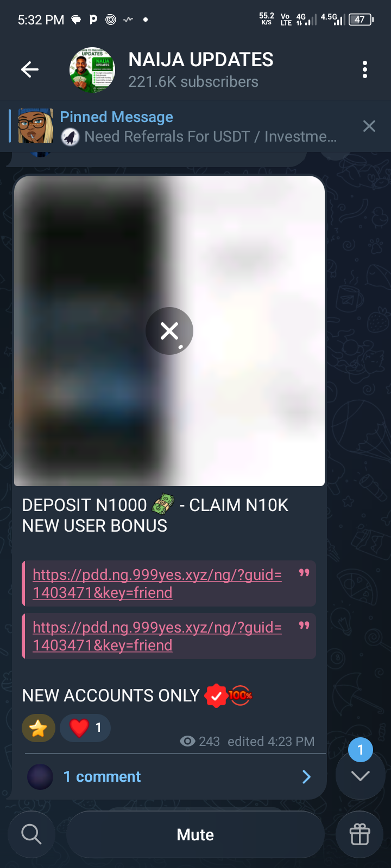Go back using the back arrow
This screenshot has width=391, height=868.
30,69
